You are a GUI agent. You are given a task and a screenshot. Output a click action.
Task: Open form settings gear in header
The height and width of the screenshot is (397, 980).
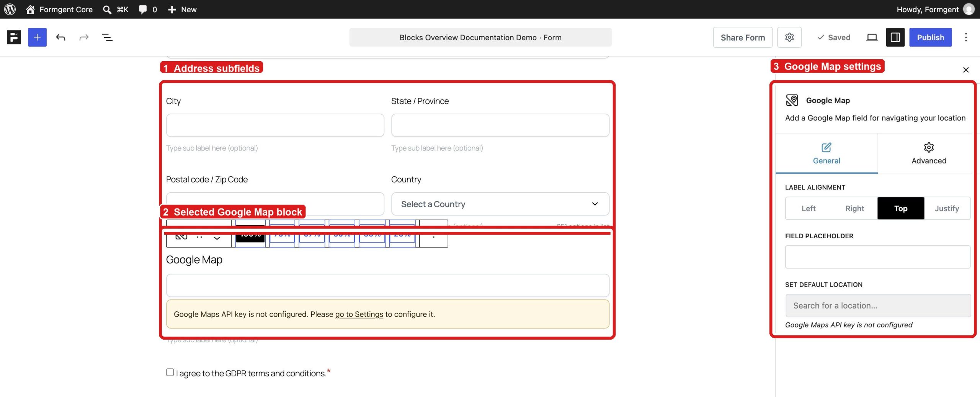click(x=789, y=37)
